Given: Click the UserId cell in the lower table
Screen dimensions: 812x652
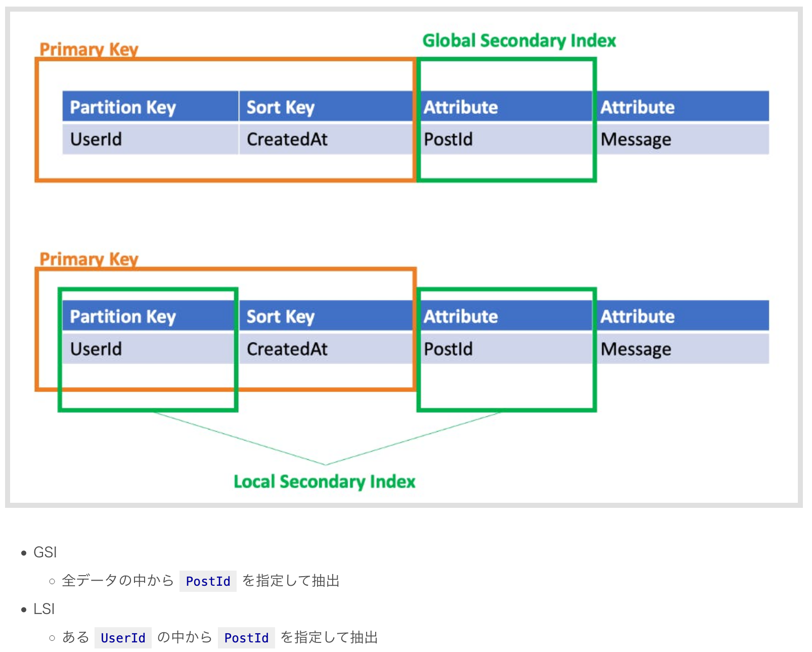Looking at the screenshot, I should (x=96, y=349).
